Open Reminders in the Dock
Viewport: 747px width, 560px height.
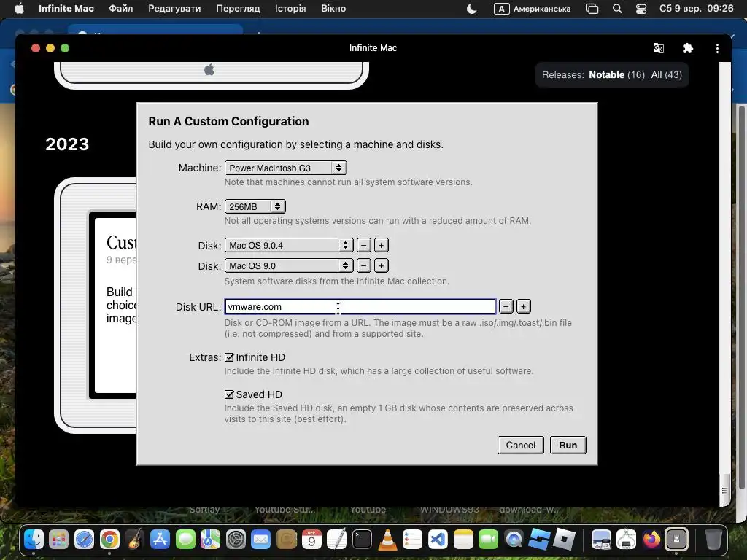point(413,540)
